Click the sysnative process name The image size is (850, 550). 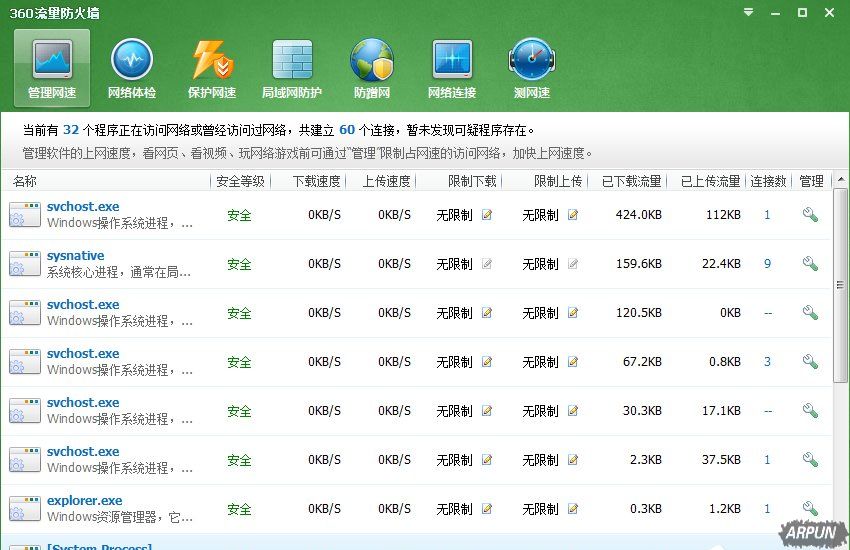click(75, 256)
